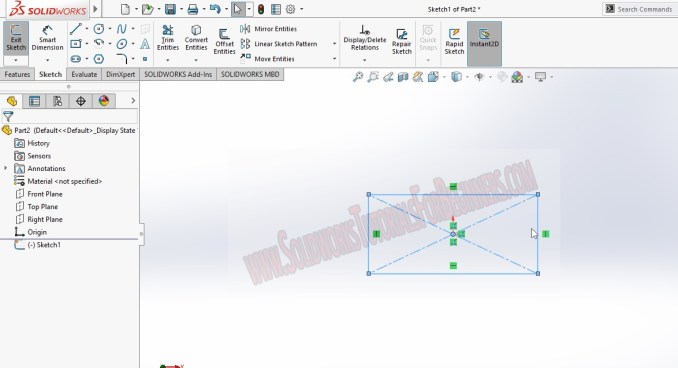
Task: Select the Circle sketch tool
Action: 99,29
